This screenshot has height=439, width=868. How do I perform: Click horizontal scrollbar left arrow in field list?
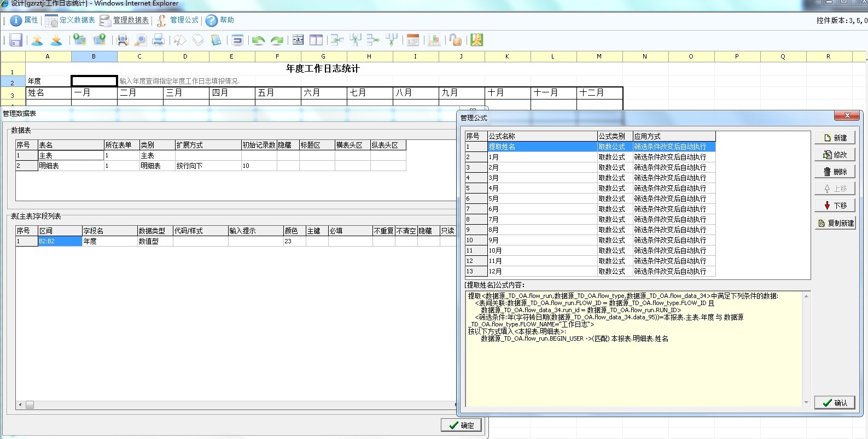pyautogui.click(x=20, y=405)
